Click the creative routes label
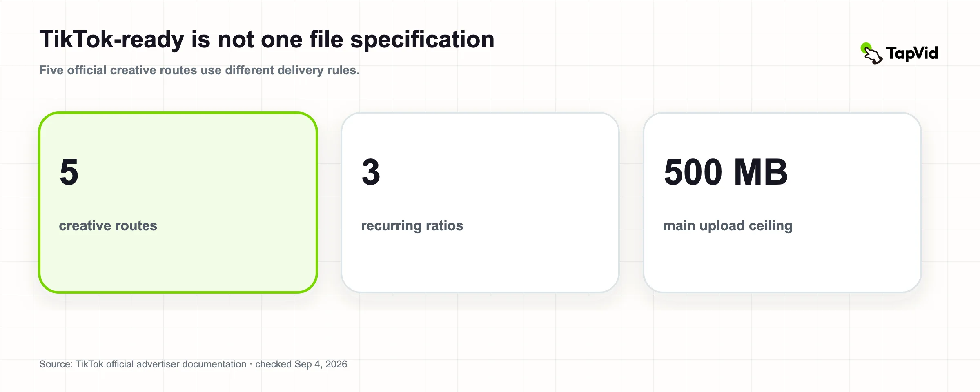 pos(108,225)
